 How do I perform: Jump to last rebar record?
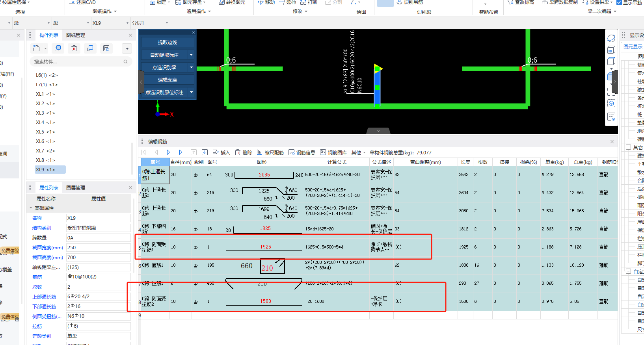(181, 152)
